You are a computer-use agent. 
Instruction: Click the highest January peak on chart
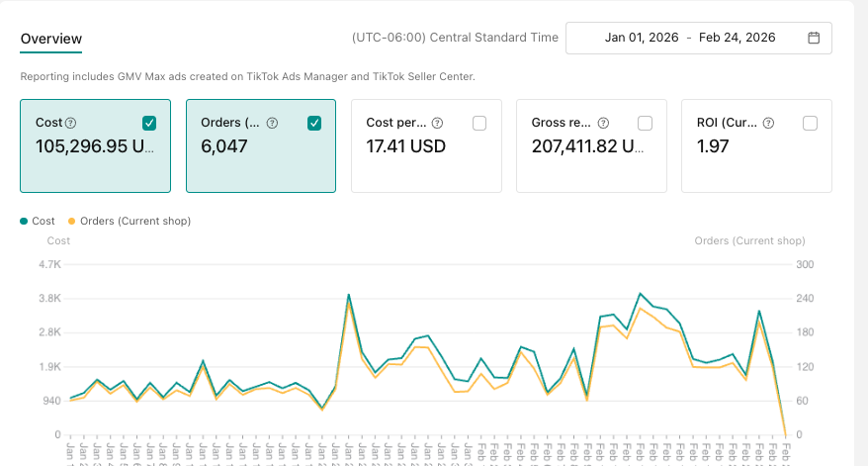(349, 295)
